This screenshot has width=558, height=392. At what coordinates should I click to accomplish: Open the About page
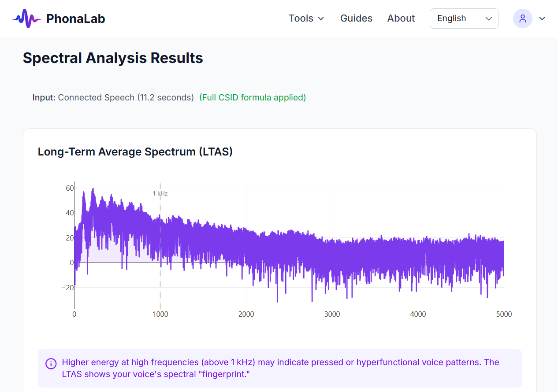tap(401, 18)
